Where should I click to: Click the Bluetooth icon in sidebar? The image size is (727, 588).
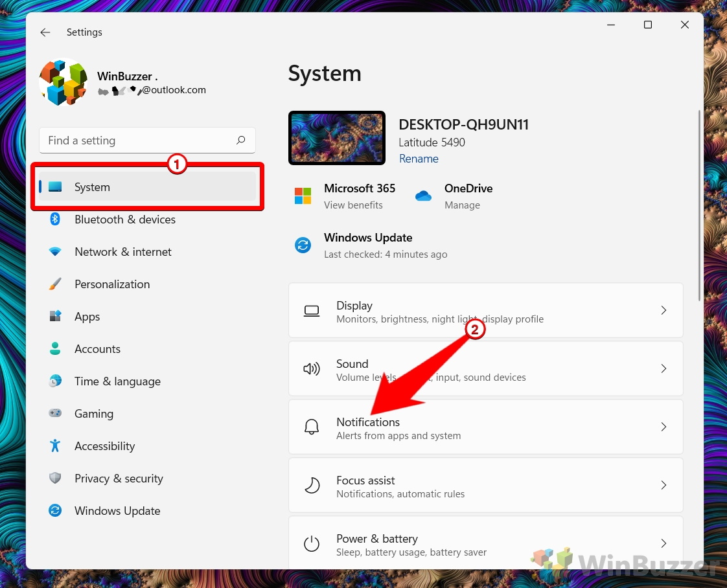55,219
